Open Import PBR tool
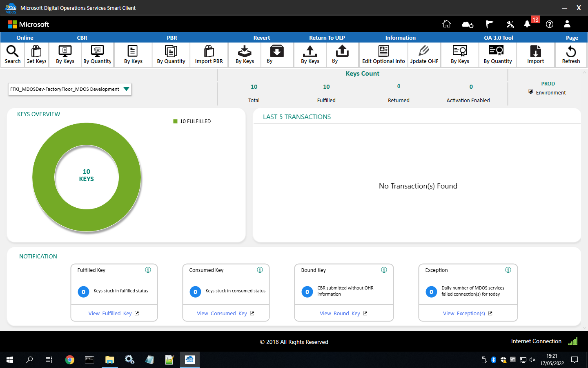The width and height of the screenshot is (588, 368). pyautogui.click(x=209, y=54)
